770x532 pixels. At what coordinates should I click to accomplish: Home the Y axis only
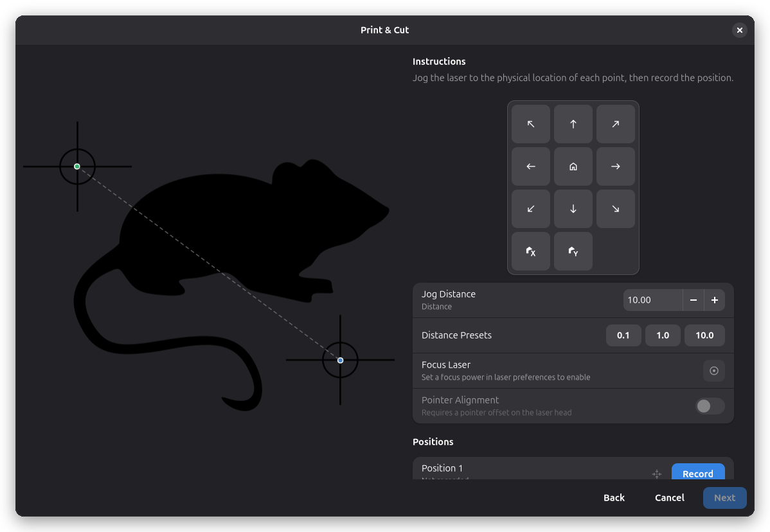(x=573, y=251)
